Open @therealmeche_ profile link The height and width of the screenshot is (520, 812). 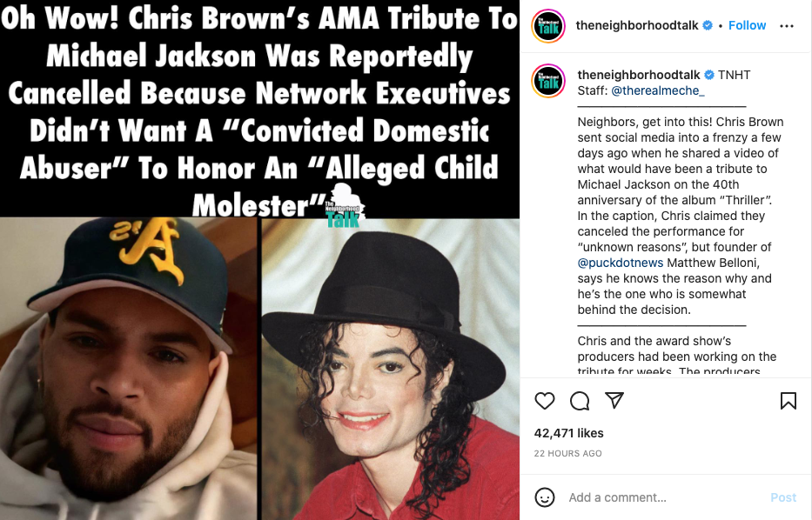click(658, 90)
